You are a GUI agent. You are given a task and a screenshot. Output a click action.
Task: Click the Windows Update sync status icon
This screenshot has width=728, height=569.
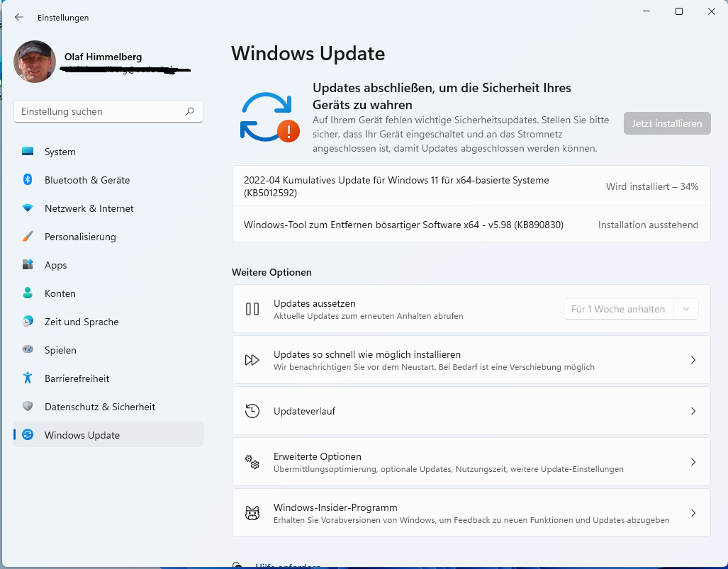269,117
